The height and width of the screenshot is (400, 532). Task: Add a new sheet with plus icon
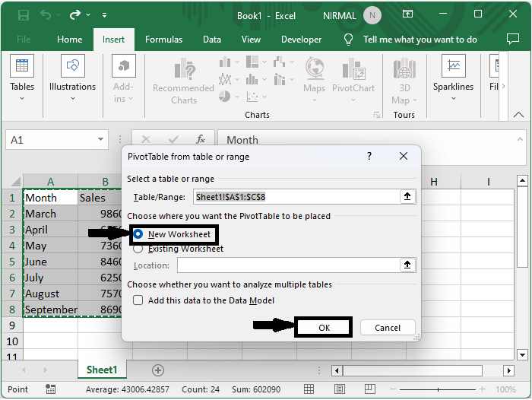tap(158, 370)
